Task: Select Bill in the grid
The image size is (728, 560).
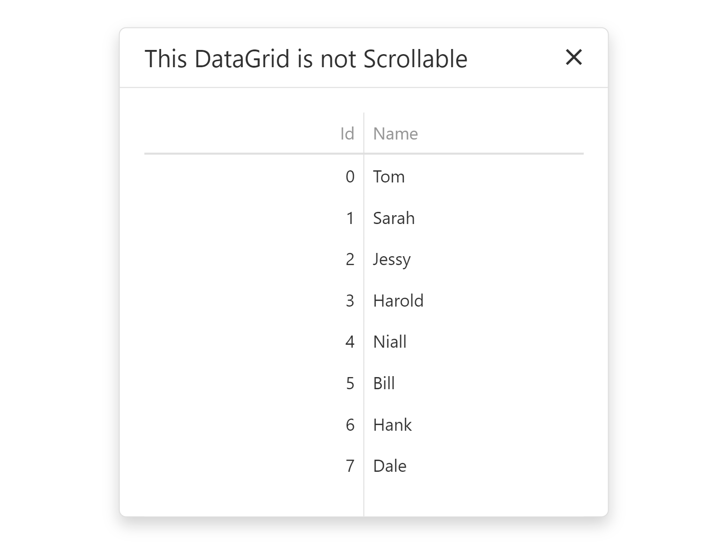Action: [384, 383]
